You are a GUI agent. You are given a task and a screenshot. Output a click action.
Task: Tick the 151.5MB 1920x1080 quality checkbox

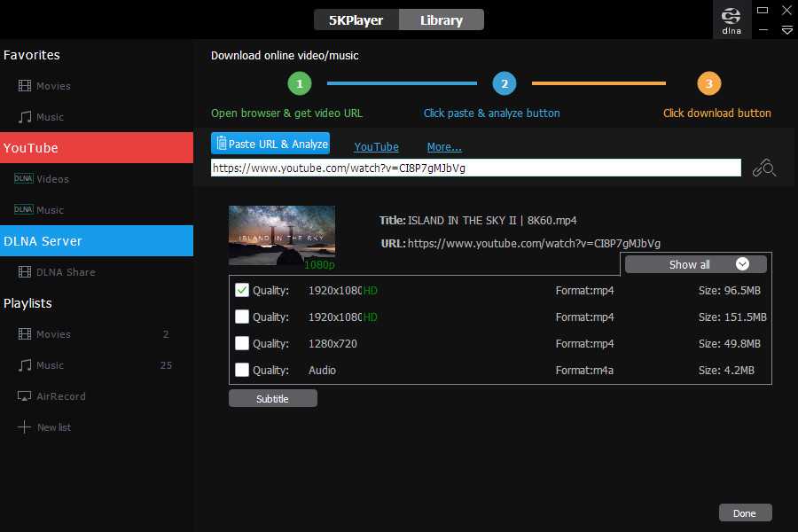[242, 317]
